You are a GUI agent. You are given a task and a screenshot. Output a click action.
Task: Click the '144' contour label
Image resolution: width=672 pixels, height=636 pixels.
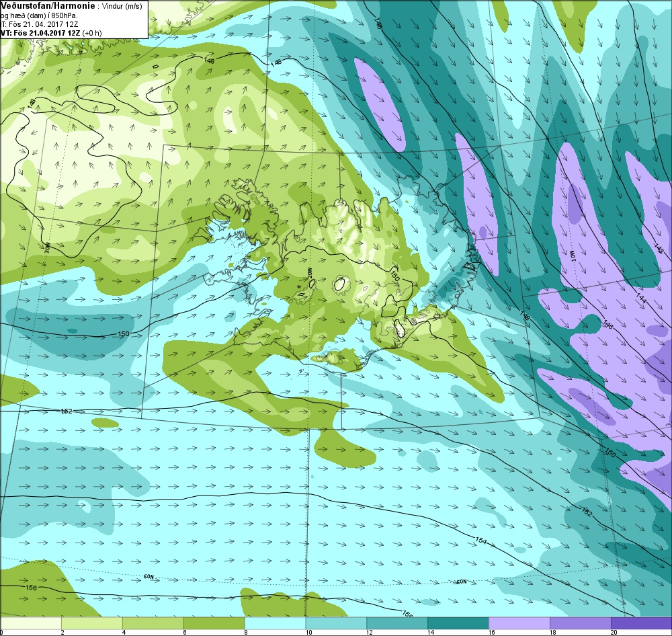(x=640, y=298)
